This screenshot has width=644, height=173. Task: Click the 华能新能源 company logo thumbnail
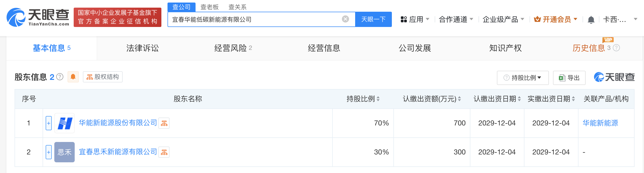(x=65, y=123)
